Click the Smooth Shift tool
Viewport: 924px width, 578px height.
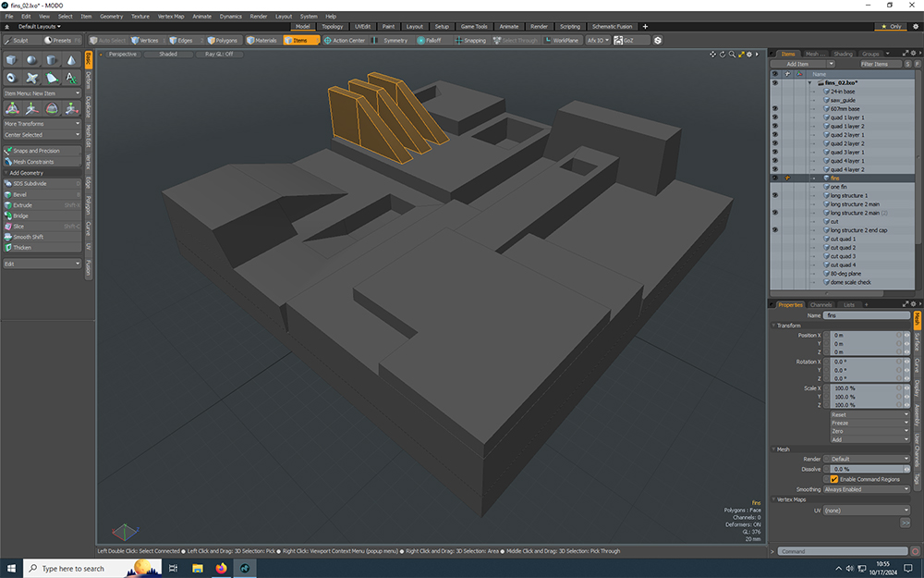pyautogui.click(x=42, y=237)
